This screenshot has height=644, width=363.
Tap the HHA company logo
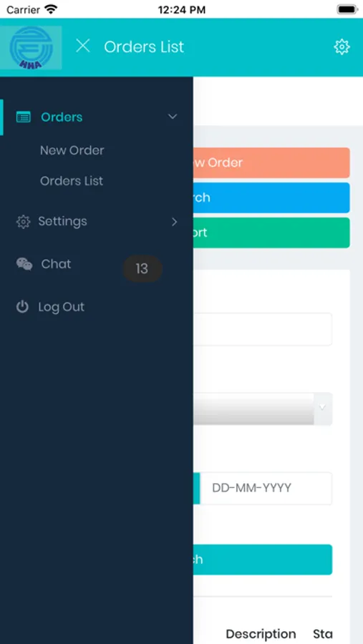(x=32, y=48)
